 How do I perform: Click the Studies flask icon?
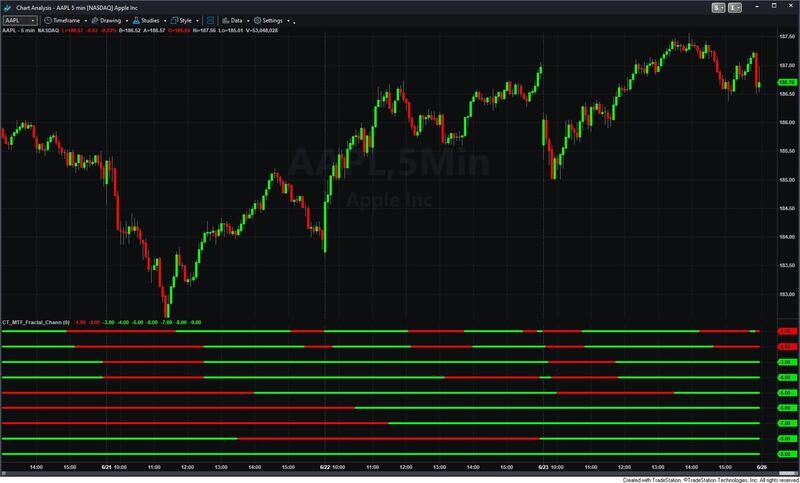tap(136, 20)
